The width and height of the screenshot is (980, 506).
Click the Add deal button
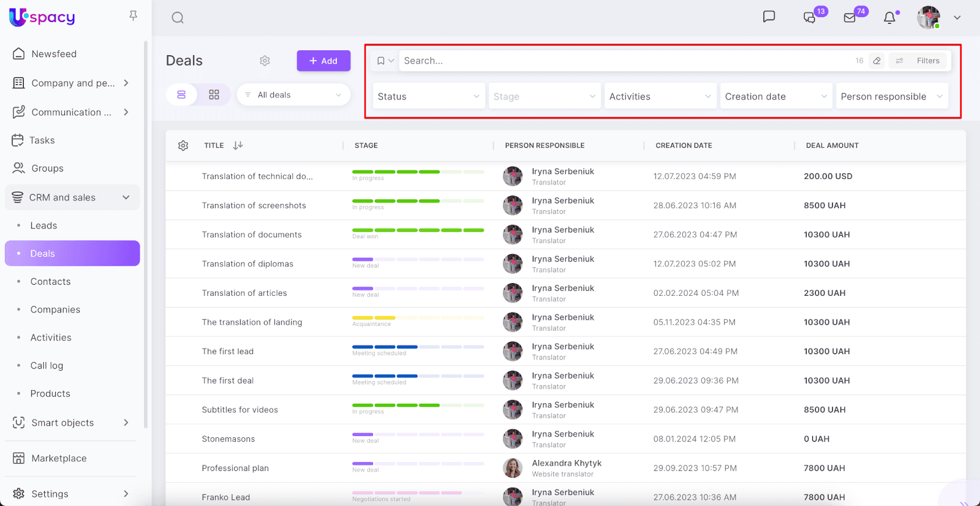coord(323,61)
